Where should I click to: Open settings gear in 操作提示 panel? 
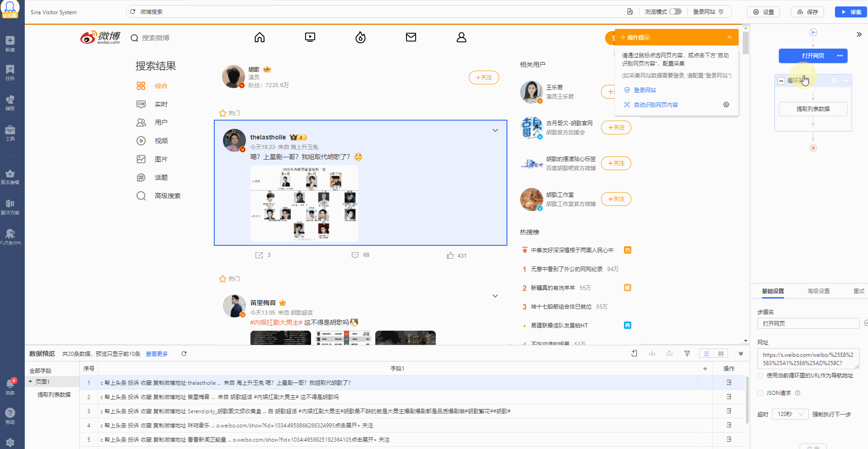tap(726, 105)
